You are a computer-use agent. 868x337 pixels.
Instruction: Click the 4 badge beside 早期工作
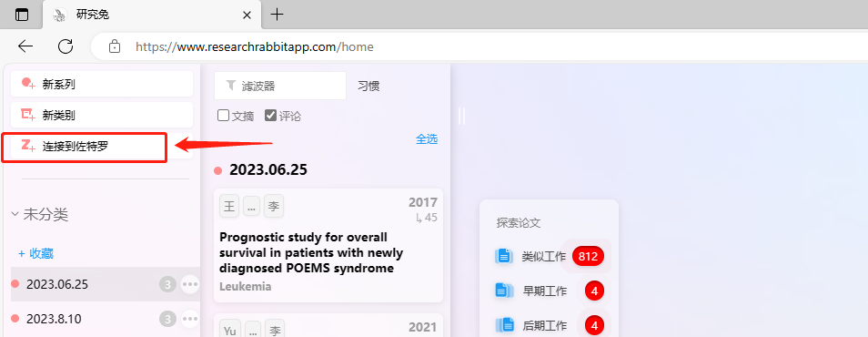coord(594,291)
